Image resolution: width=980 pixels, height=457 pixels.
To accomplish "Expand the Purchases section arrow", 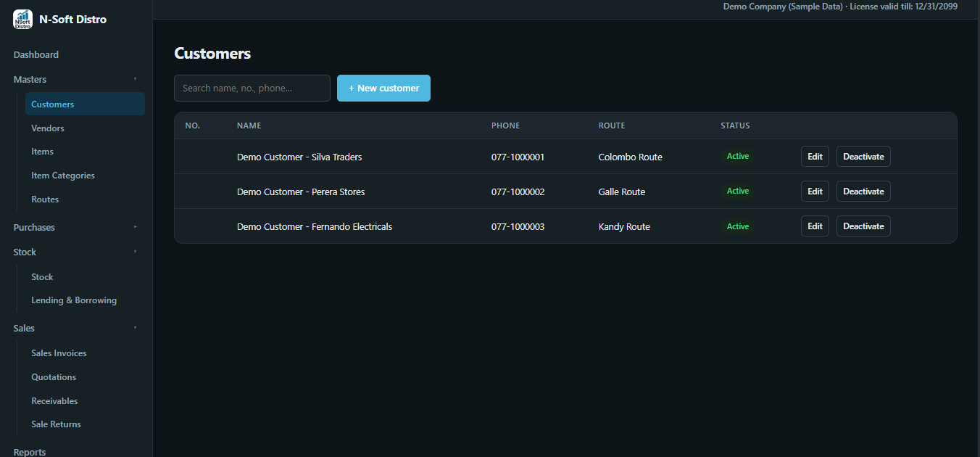I will [x=135, y=227].
